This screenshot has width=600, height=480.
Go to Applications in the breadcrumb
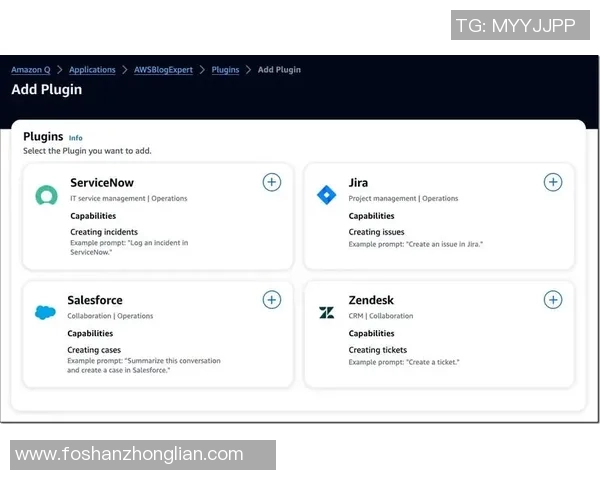click(x=92, y=70)
